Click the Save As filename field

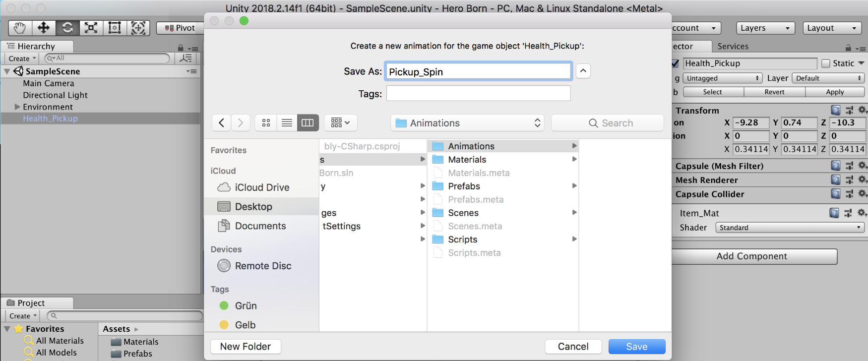[x=479, y=71]
